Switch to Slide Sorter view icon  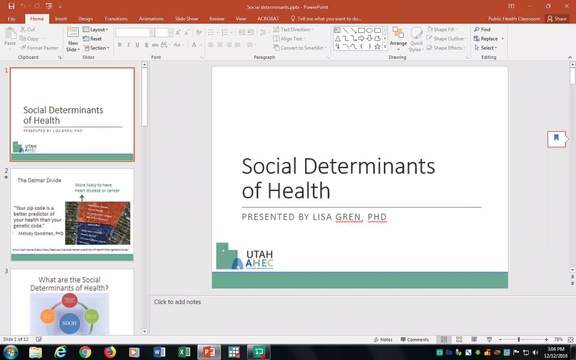click(459, 339)
